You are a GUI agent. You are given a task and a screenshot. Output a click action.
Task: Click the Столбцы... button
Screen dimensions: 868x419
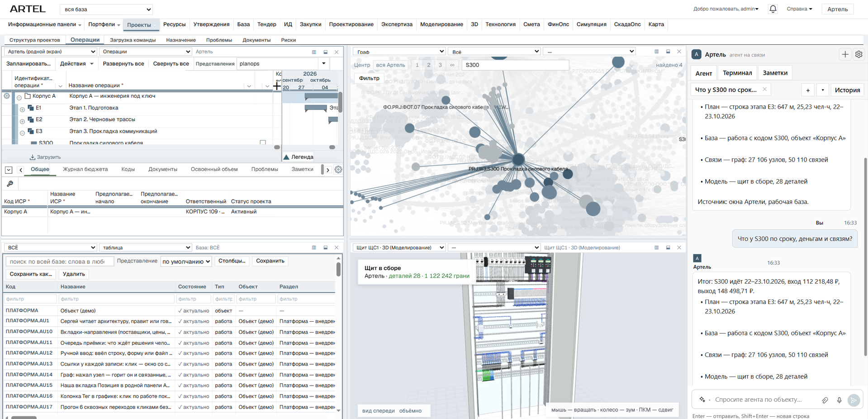[x=232, y=261]
